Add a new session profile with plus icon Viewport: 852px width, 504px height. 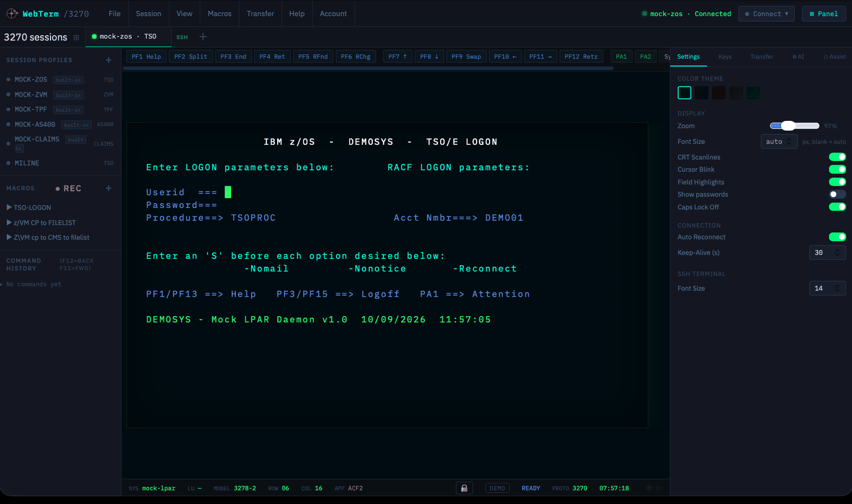(108, 60)
